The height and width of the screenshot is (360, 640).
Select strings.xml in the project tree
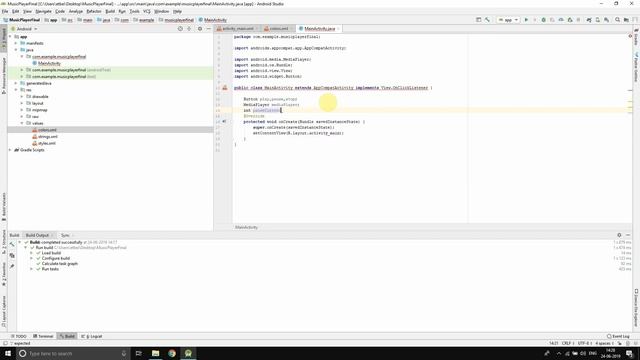coord(48,137)
